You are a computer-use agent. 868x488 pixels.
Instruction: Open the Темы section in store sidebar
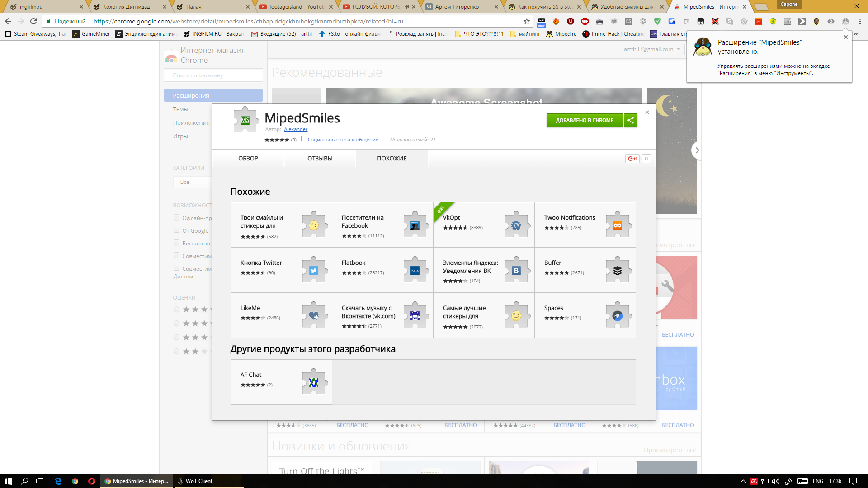pyautogui.click(x=180, y=109)
